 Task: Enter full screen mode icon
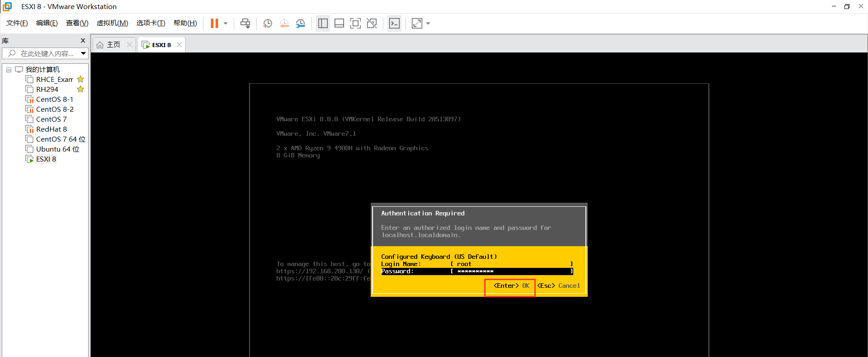[356, 24]
